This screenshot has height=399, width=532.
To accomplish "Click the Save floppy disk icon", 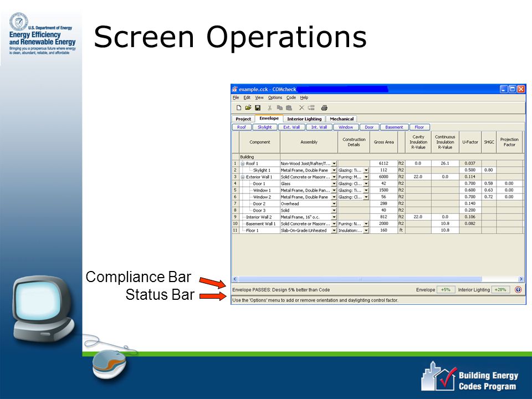I will coord(258,108).
